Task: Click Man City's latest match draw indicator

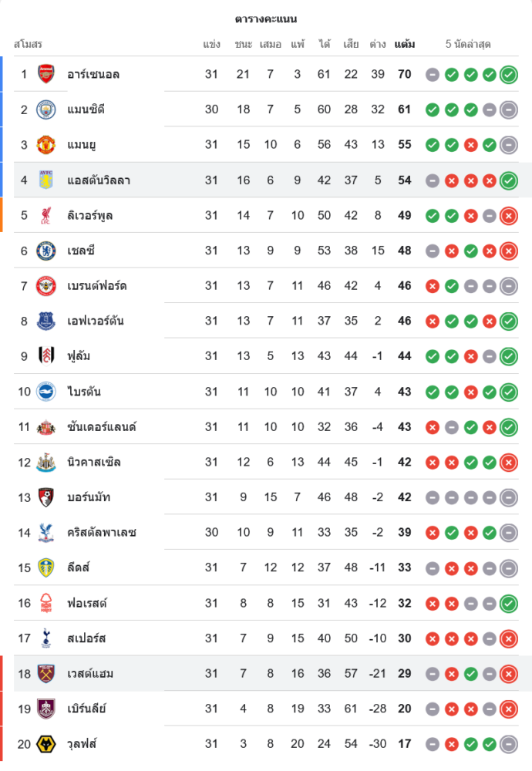Action: pos(508,109)
